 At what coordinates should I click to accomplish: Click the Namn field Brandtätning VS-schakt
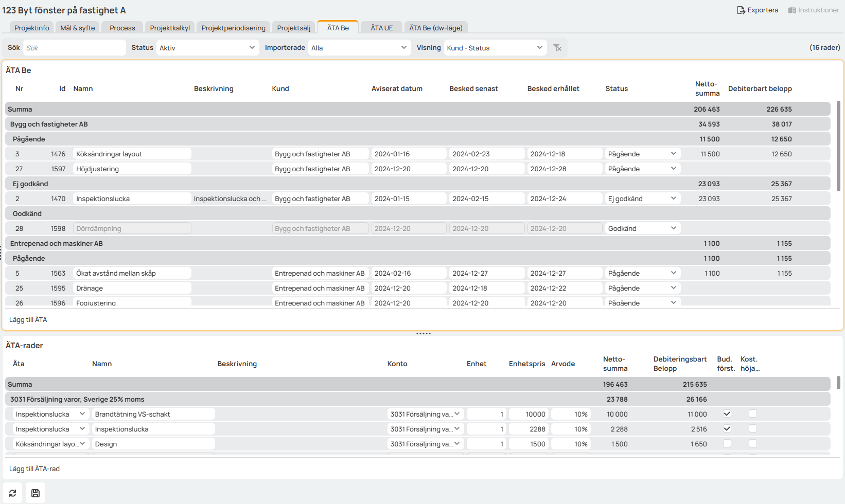(153, 414)
